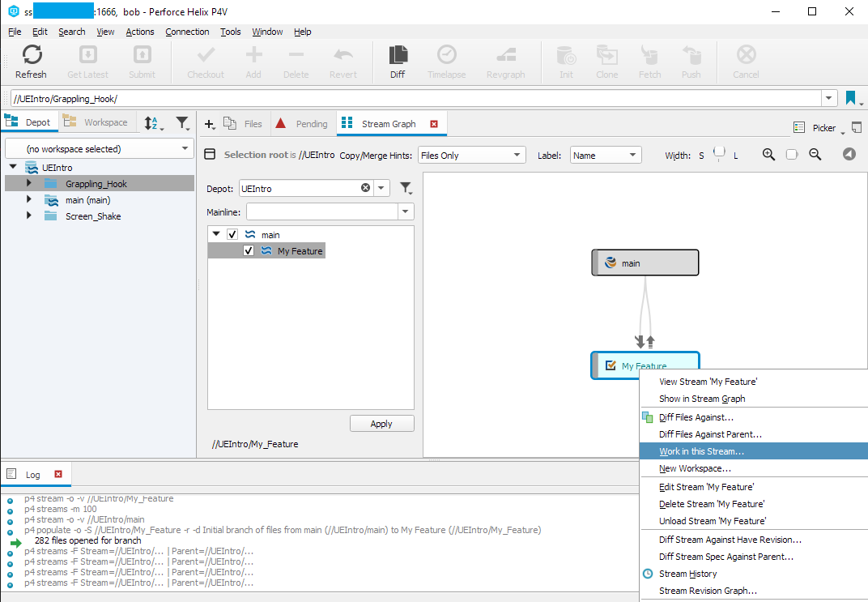Viewport: 868px width, 602px height.
Task: Uncheck the main stream checkbox
Action: coord(232,234)
